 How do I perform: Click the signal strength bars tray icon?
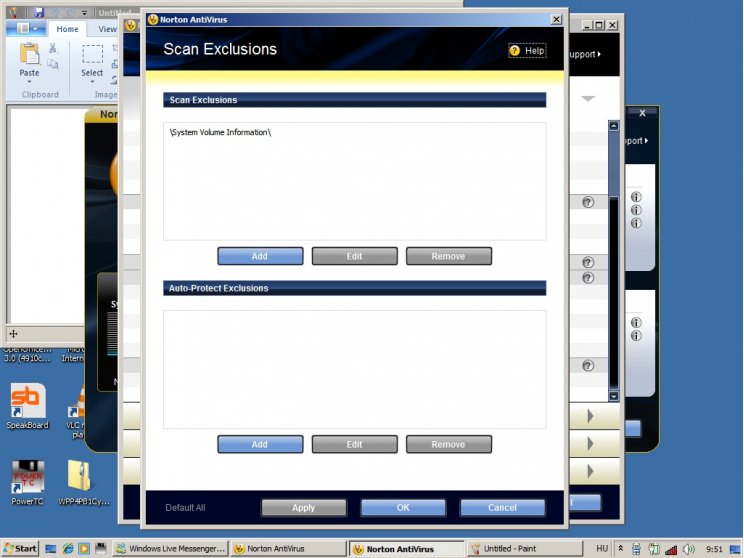(x=671, y=549)
